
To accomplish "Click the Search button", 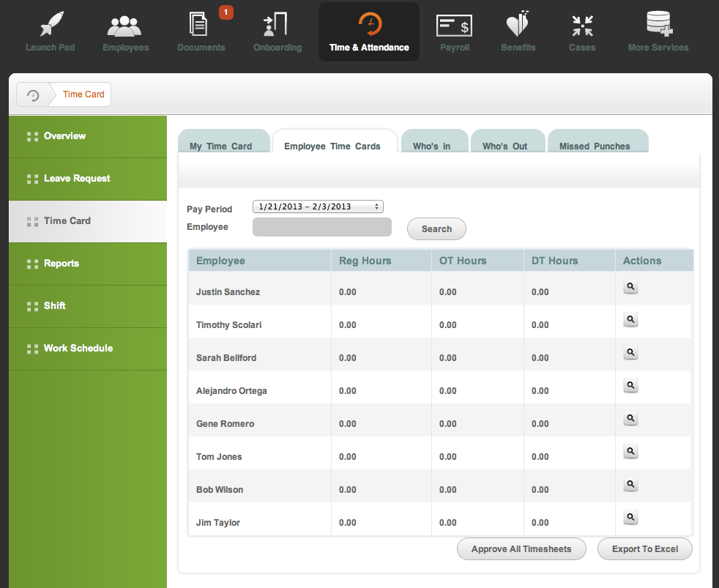I will pos(436,229).
